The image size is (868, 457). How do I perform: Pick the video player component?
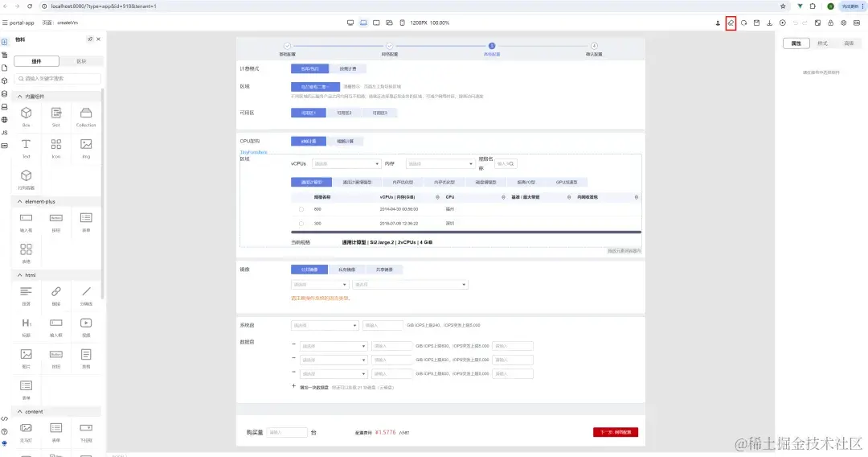click(x=86, y=327)
